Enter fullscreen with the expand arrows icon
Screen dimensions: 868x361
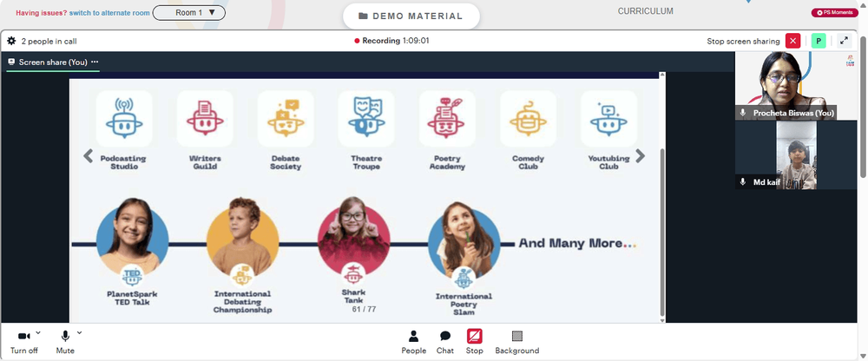(845, 41)
